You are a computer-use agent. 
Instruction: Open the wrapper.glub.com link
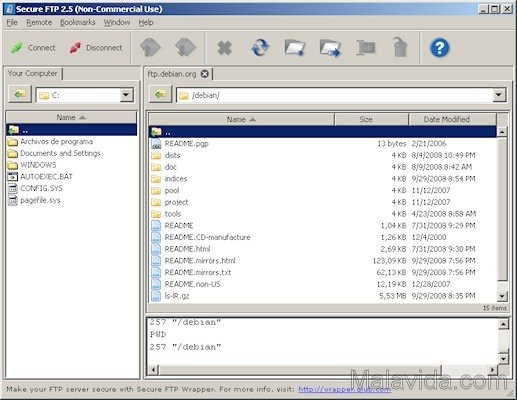click(344, 389)
